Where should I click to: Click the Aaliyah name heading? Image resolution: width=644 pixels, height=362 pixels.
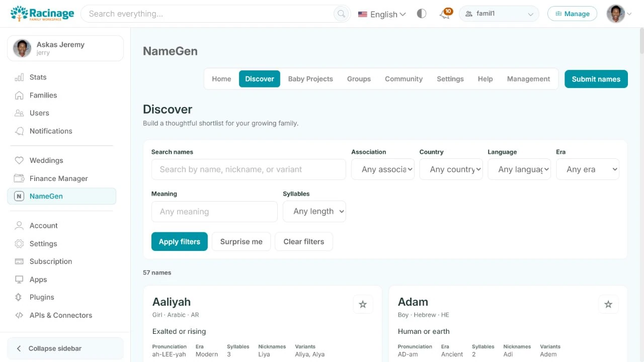click(x=172, y=302)
